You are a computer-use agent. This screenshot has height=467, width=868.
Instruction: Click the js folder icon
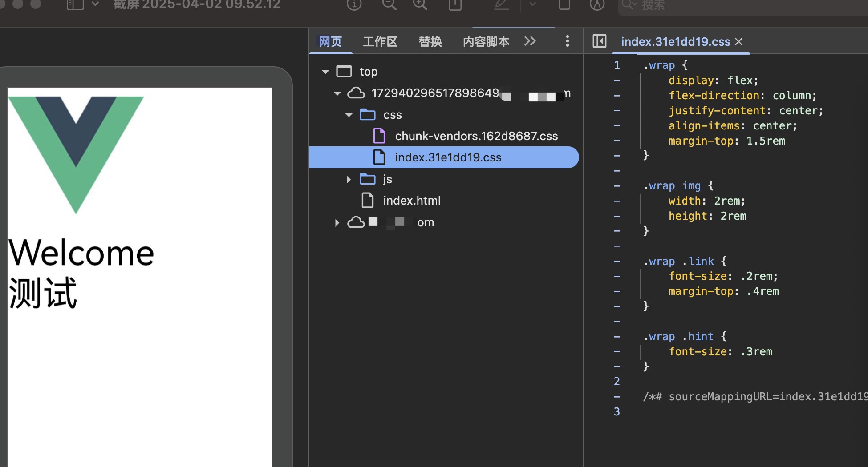[x=368, y=179]
